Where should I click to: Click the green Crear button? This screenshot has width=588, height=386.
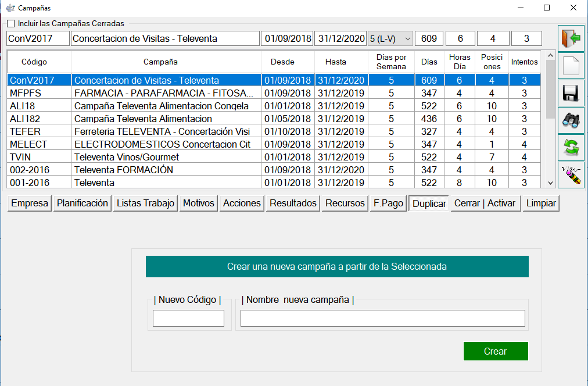click(496, 351)
